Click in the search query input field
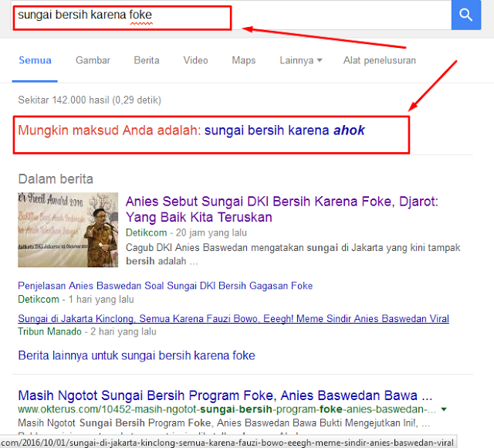The image size is (494, 448). (x=232, y=15)
